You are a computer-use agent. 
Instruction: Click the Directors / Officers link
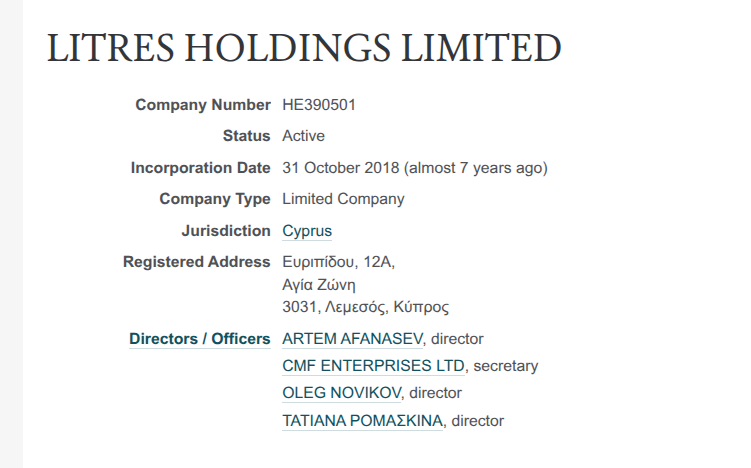(x=200, y=339)
